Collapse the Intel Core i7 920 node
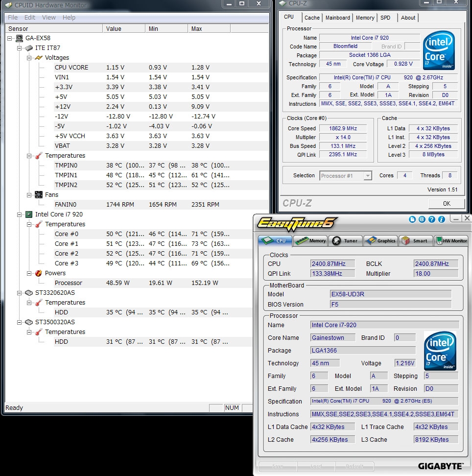The width and height of the screenshot is (472, 476). [20, 214]
